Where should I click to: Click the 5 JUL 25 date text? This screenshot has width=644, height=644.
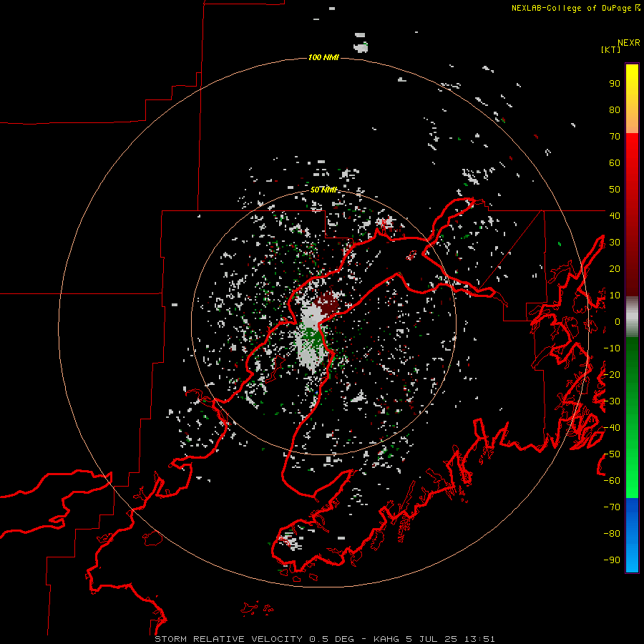[x=431, y=639]
